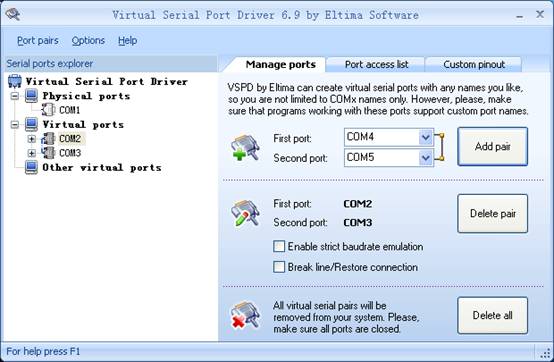Select the Other virtual ports icon
The width and height of the screenshot is (554, 362).
coord(31,167)
